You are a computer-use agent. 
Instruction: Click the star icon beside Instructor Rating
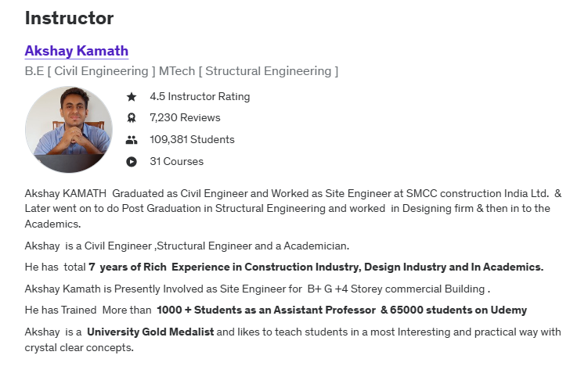point(132,97)
